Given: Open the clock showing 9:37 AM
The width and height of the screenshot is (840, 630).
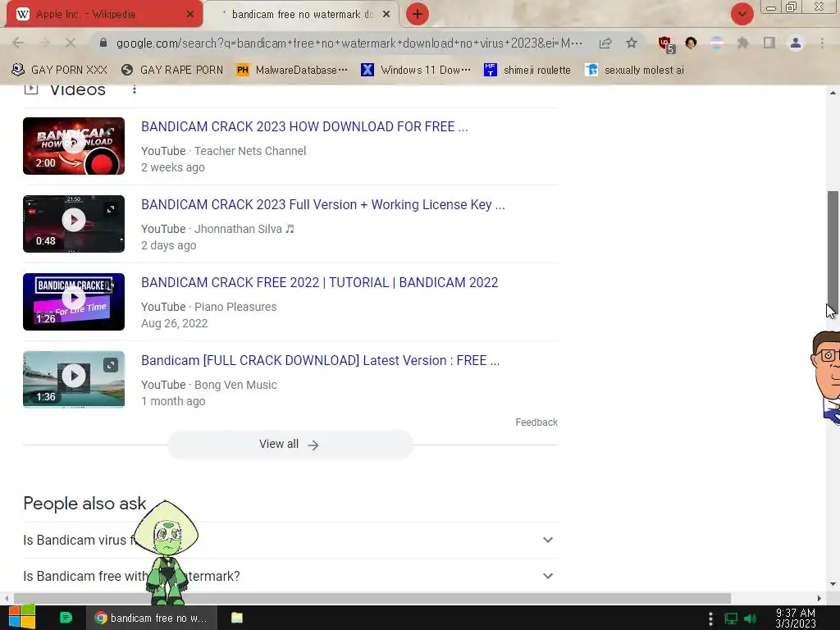Looking at the screenshot, I should pyautogui.click(x=796, y=618).
